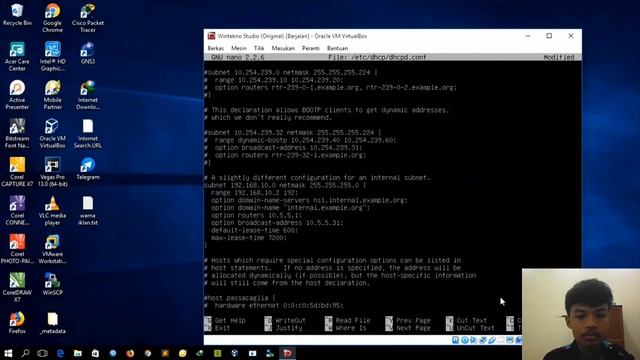Open the Tilik menu in VirtualBox
Viewport: 640px width, 360px height.
[x=259, y=48]
